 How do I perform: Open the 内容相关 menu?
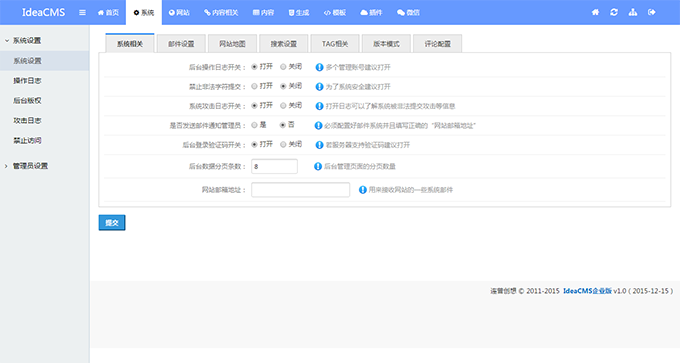(x=221, y=13)
